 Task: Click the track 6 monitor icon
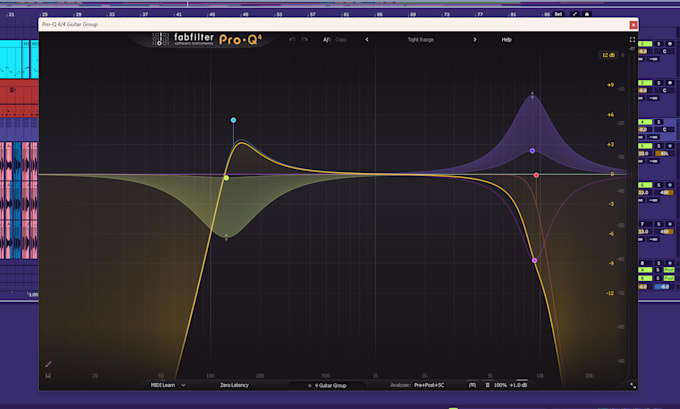click(670, 185)
